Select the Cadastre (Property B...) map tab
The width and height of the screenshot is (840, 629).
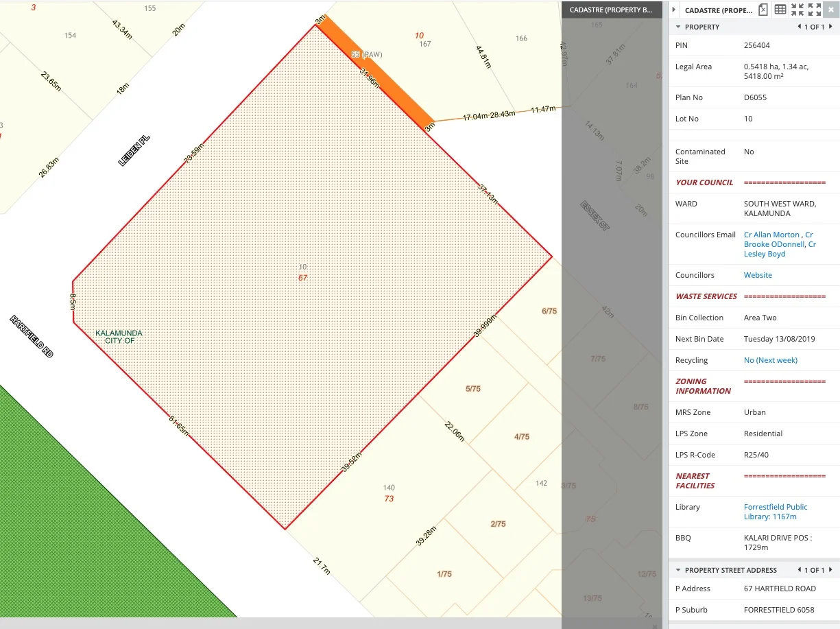(611, 10)
